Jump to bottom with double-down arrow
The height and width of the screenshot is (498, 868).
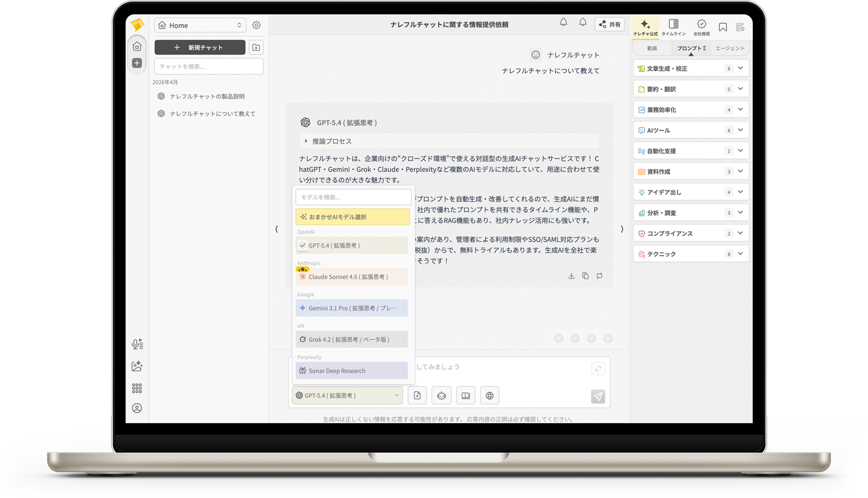[608, 338]
